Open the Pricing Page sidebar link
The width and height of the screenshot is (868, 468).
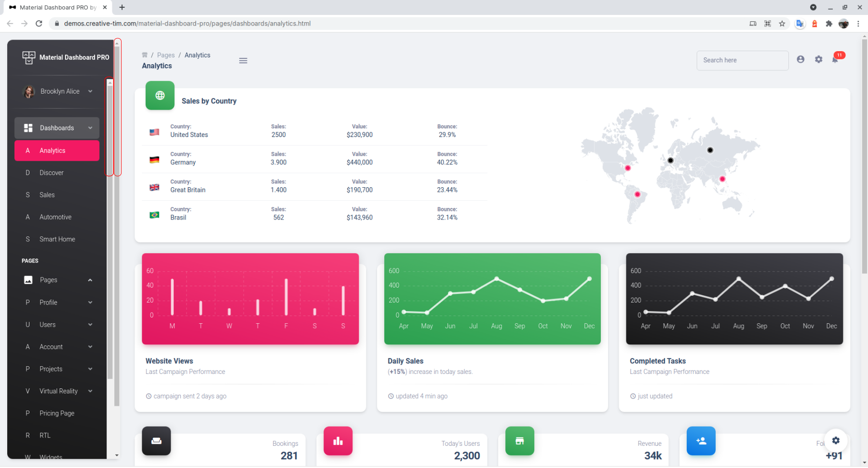(x=57, y=413)
